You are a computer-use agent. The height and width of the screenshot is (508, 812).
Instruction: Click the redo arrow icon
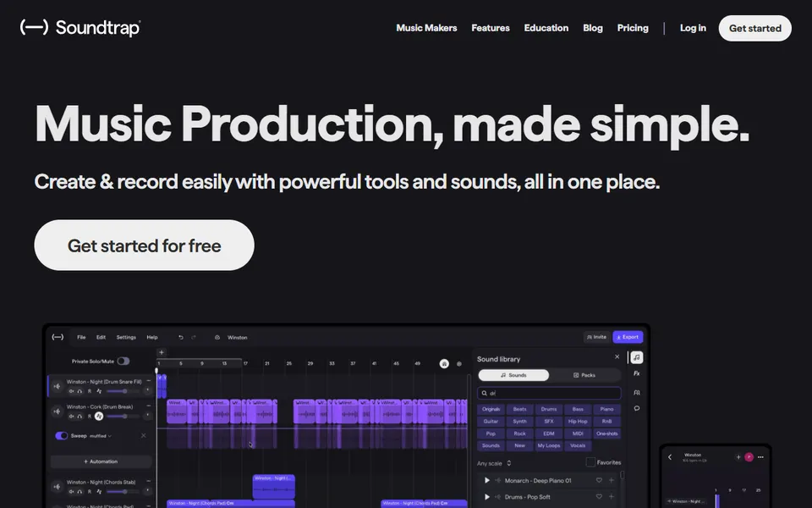(194, 338)
